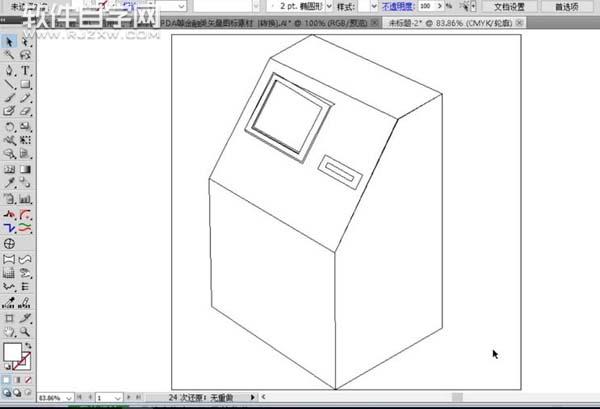
Task: Select the Type tool
Action: 25,70
